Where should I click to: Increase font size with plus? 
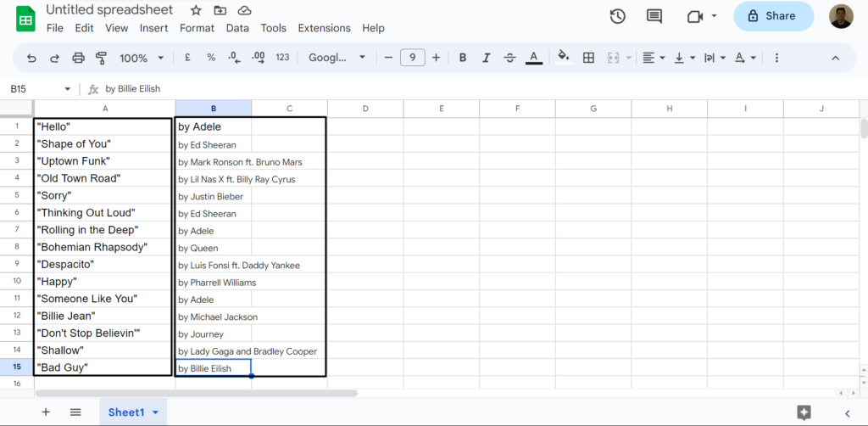(x=437, y=57)
